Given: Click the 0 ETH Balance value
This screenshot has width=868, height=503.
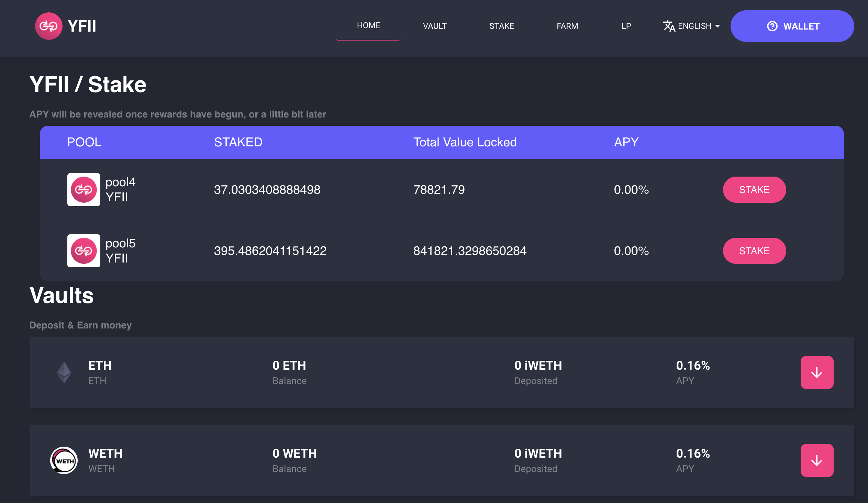Looking at the screenshot, I should [289, 366].
